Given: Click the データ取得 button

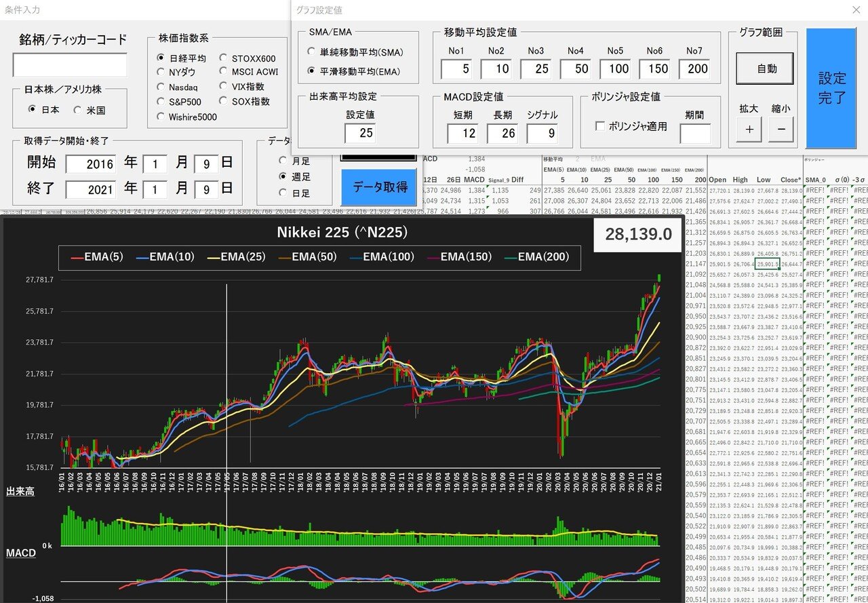Looking at the screenshot, I should [x=379, y=187].
